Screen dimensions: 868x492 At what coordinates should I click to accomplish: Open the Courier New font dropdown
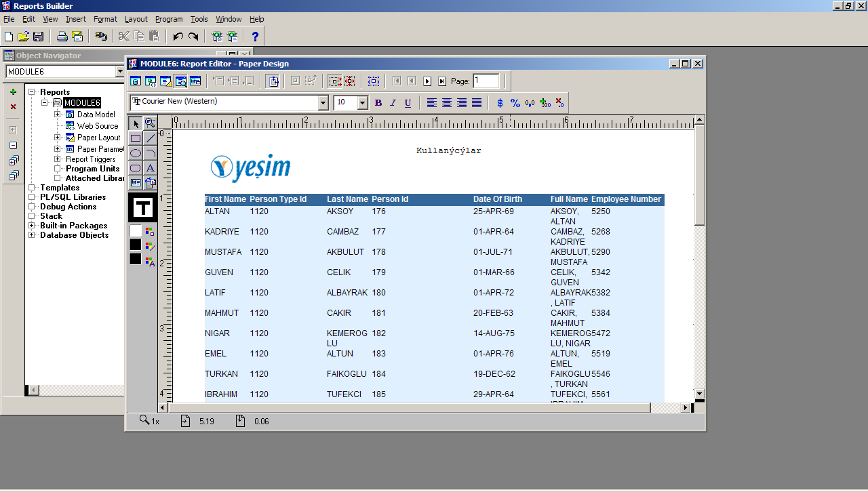(x=323, y=102)
